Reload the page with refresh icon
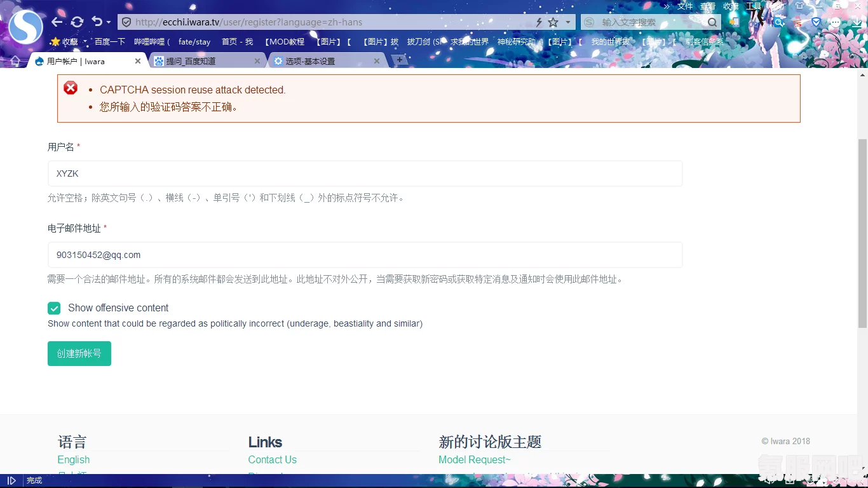The width and height of the screenshot is (868, 488). [x=77, y=22]
